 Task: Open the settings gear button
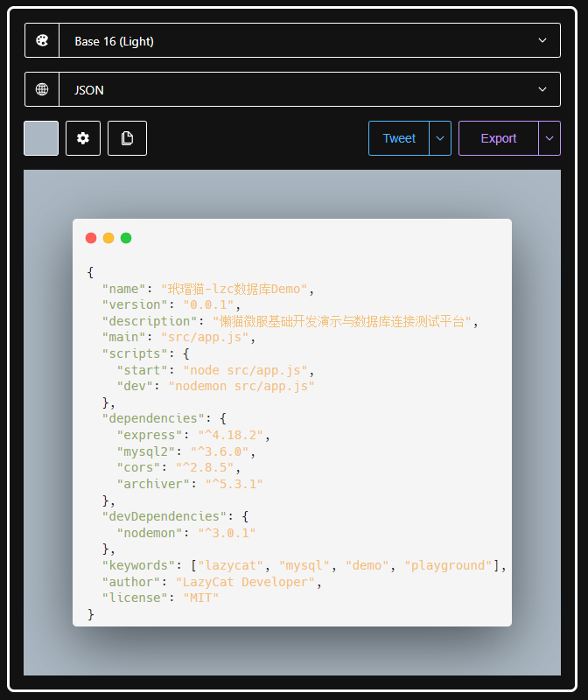pos(83,138)
